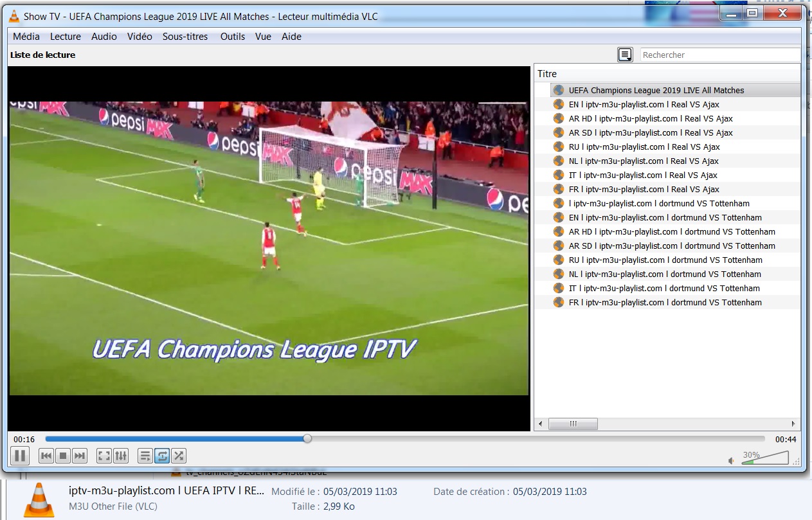812x520 pixels.
Task: Click the video display area
Action: (x=269, y=248)
